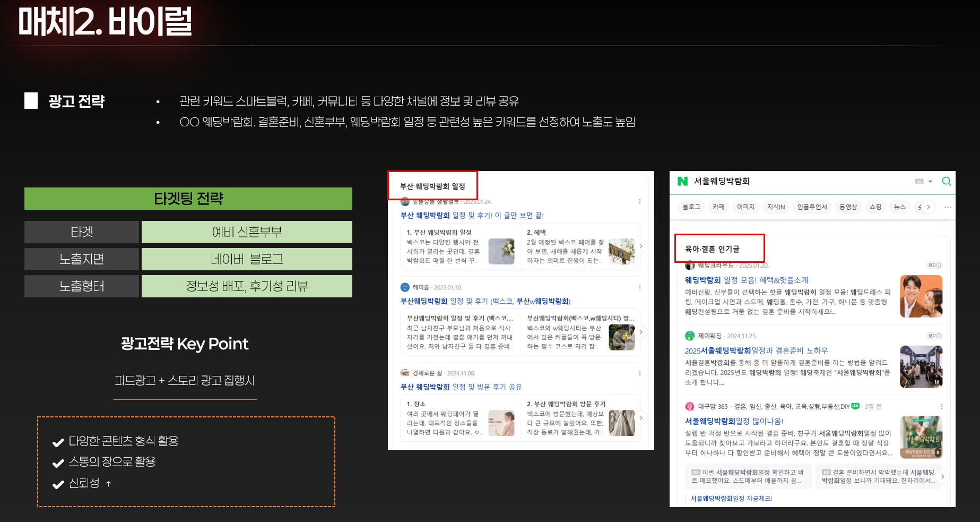The height and width of the screenshot is (522, 980).
Task: Open 부산웨딩박람회 일정 및 후기 (벡스코, 부산w웨딩박람회) link
Action: [485, 301]
